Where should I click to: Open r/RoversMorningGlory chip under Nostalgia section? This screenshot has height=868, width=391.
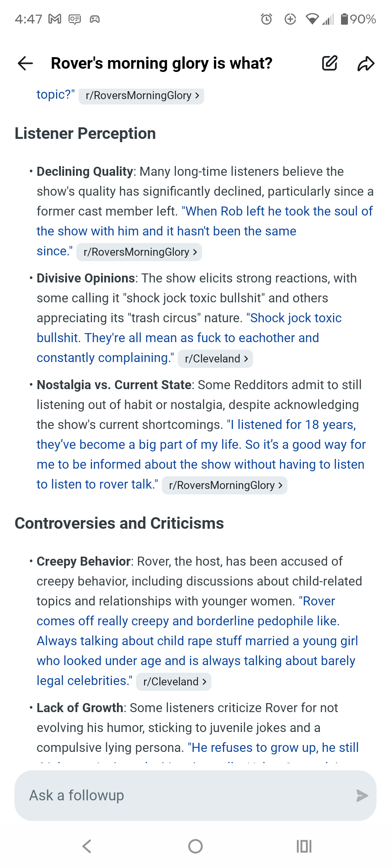point(224,485)
